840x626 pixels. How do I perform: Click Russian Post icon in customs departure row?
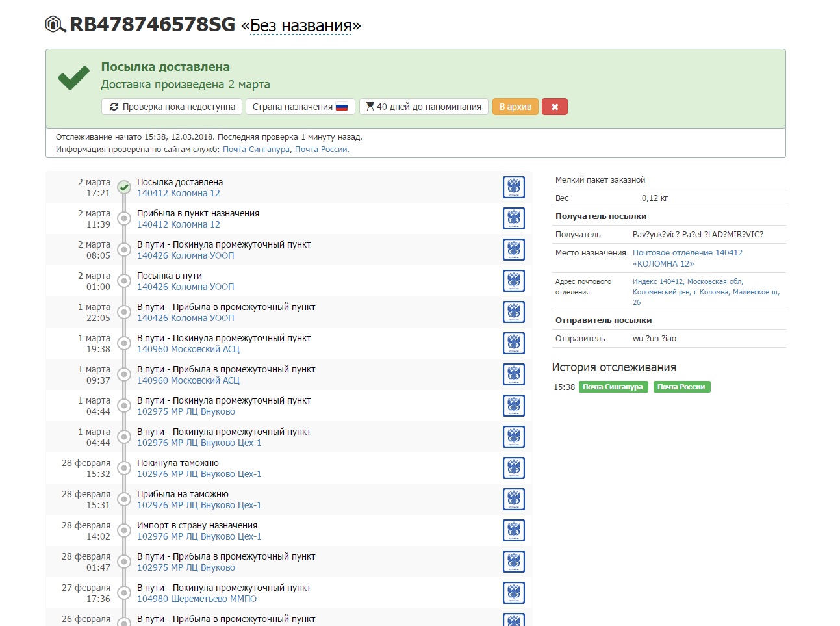click(514, 468)
